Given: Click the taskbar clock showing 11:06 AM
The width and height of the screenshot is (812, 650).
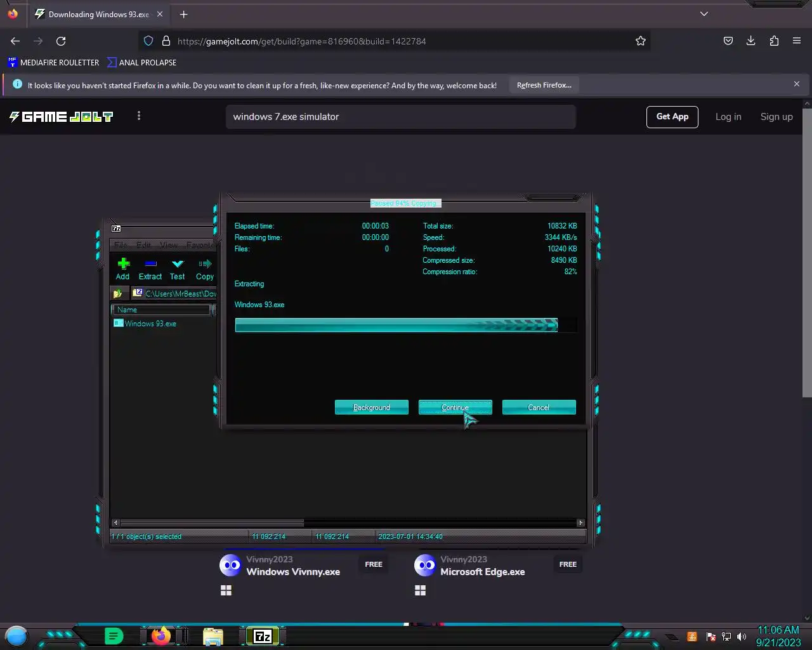Looking at the screenshot, I should click(778, 636).
